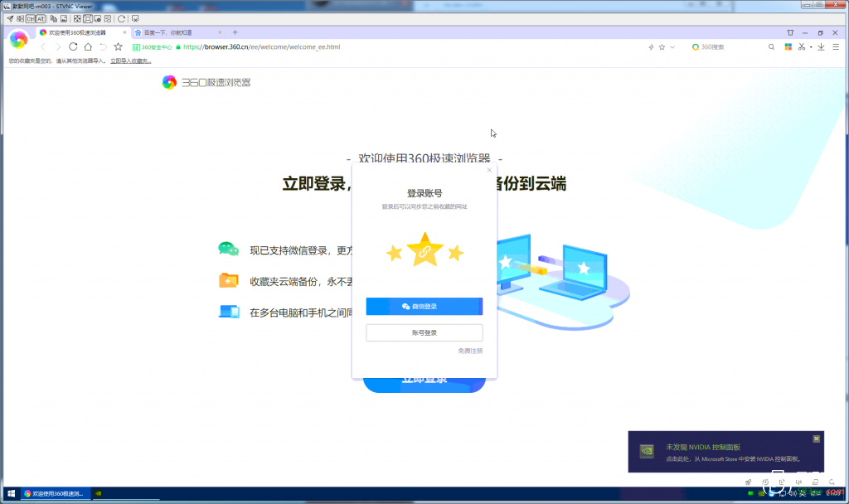Expand the scissors tool dropdown arrow
This screenshot has height=504, width=849.
coord(811,47)
